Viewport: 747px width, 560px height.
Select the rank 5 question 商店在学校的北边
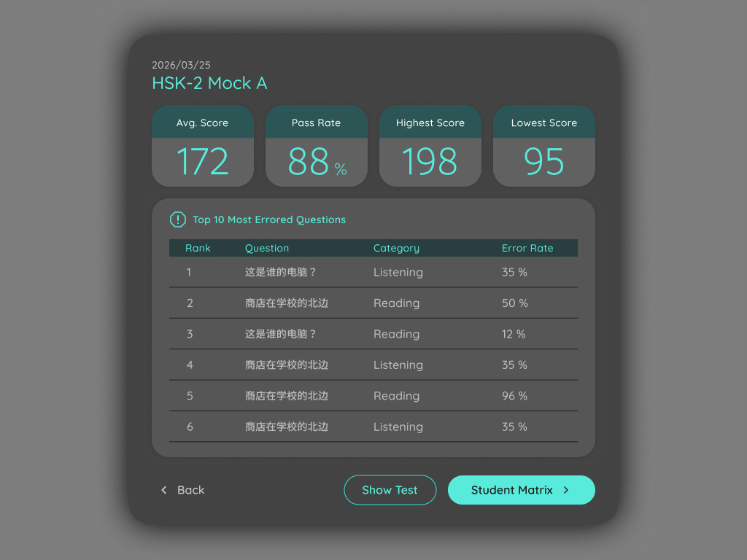[x=286, y=396]
